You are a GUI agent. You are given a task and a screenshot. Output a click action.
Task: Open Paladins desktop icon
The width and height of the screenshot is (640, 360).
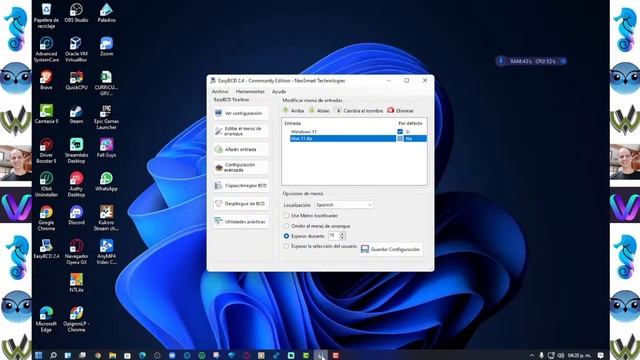pos(106,12)
